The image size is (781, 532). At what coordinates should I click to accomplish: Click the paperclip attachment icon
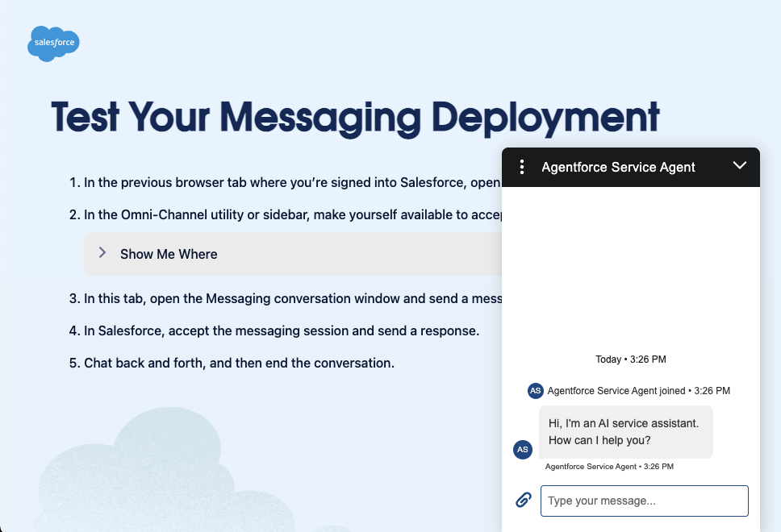pyautogui.click(x=523, y=500)
